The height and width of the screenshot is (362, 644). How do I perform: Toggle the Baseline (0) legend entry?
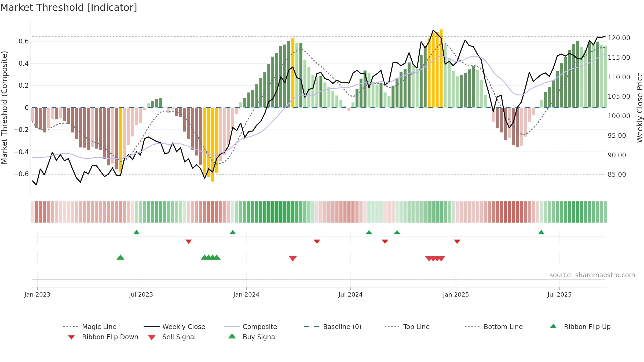(x=333, y=327)
